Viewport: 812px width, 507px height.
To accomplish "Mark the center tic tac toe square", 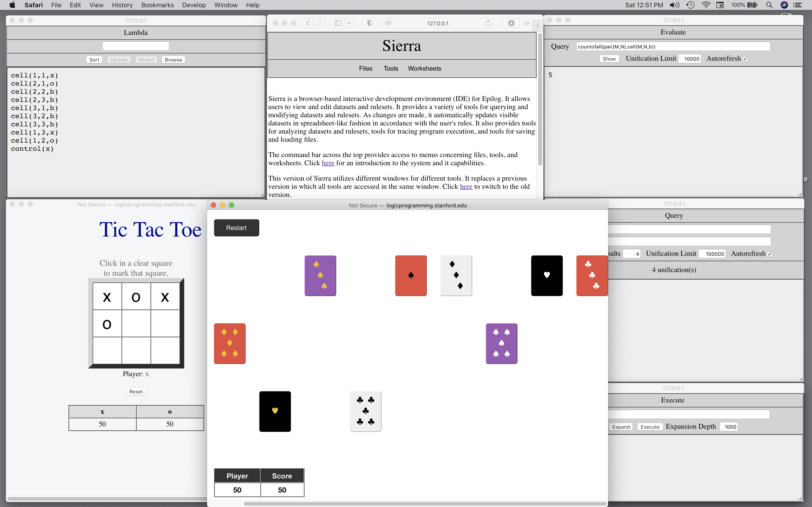I will click(136, 324).
